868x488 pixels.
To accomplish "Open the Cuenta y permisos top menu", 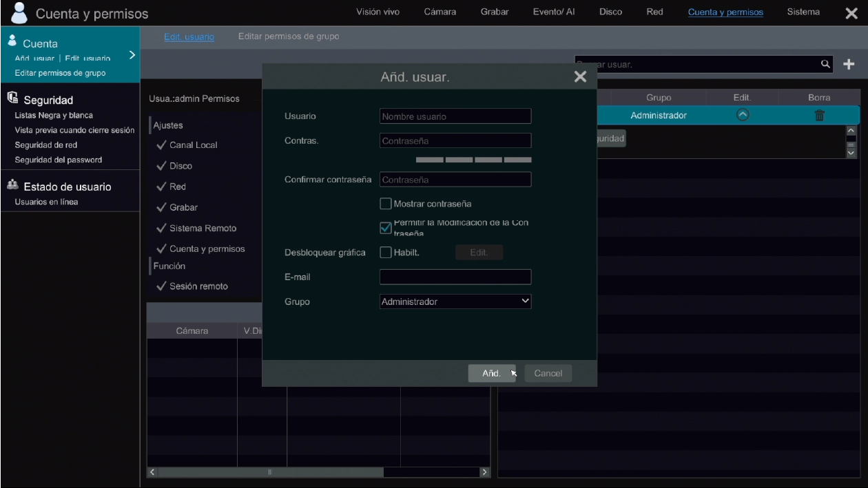I will (x=725, y=12).
